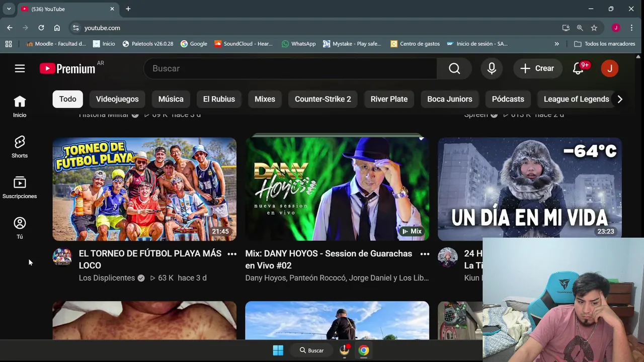Image resolution: width=644 pixels, height=362 pixels.
Task: Open the YouTube hamburger guide menu
Action: (20, 68)
